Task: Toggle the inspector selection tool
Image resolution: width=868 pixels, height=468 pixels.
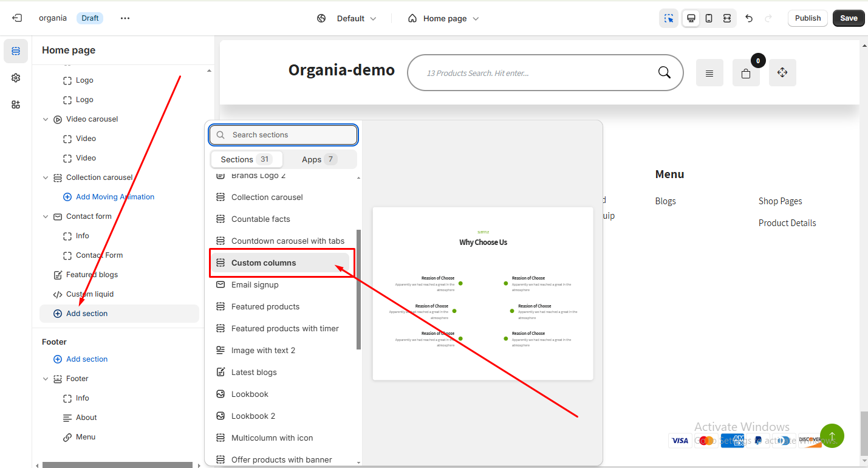Action: coord(669,18)
